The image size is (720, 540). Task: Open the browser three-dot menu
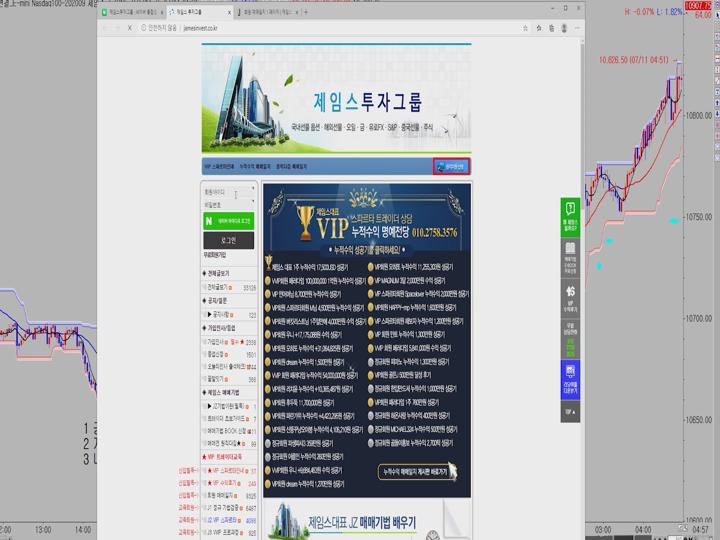tap(577, 28)
